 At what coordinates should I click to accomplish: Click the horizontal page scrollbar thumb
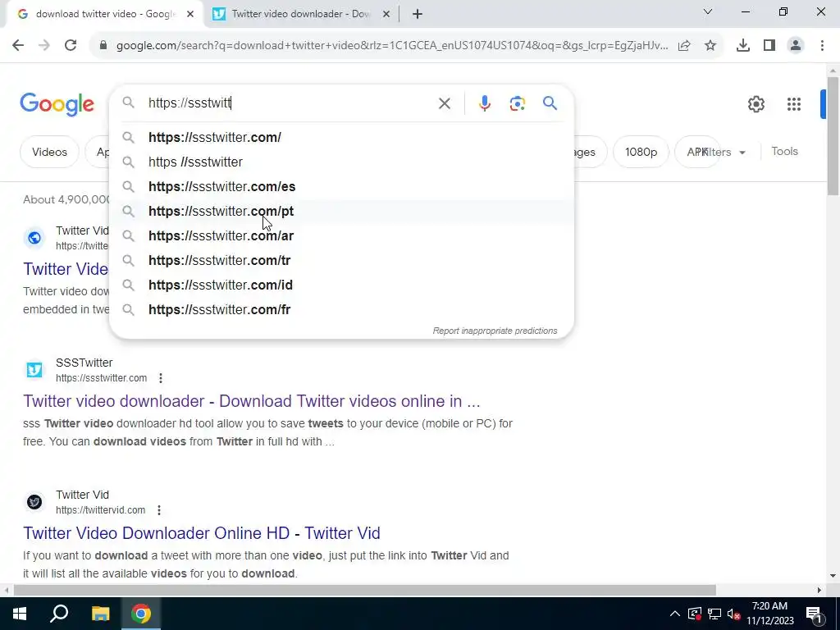[x=364, y=591]
